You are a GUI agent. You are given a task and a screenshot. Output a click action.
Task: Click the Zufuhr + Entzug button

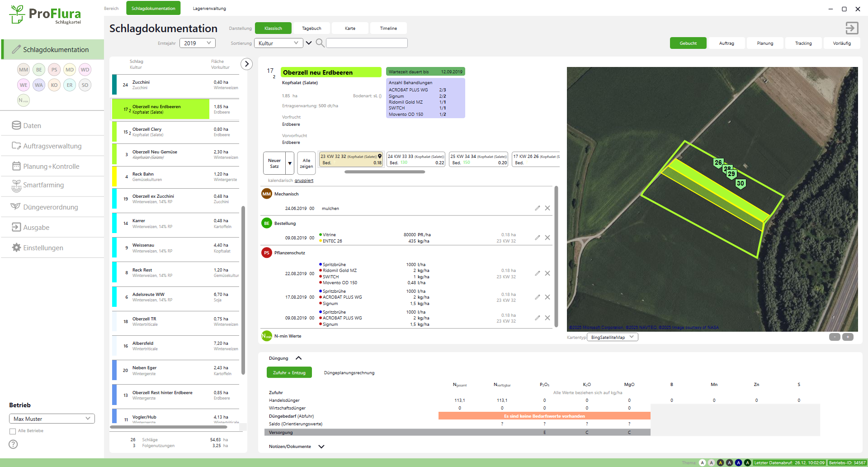tap(289, 373)
